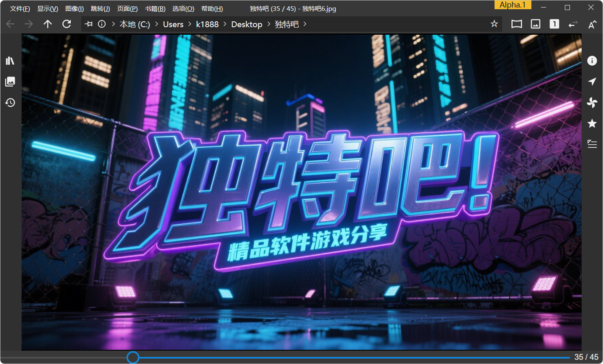Screen dimensions: 603x364
Task: Go forward with the right arrow
Action: tap(29, 24)
